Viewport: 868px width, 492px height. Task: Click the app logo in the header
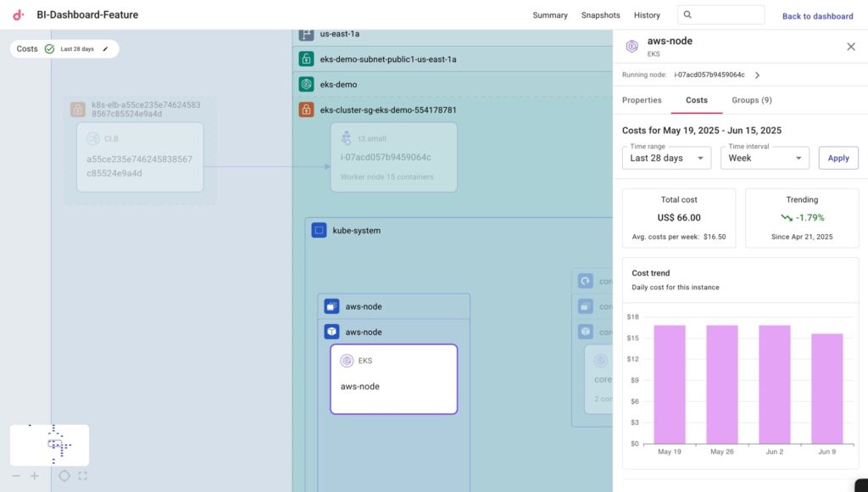(x=19, y=15)
